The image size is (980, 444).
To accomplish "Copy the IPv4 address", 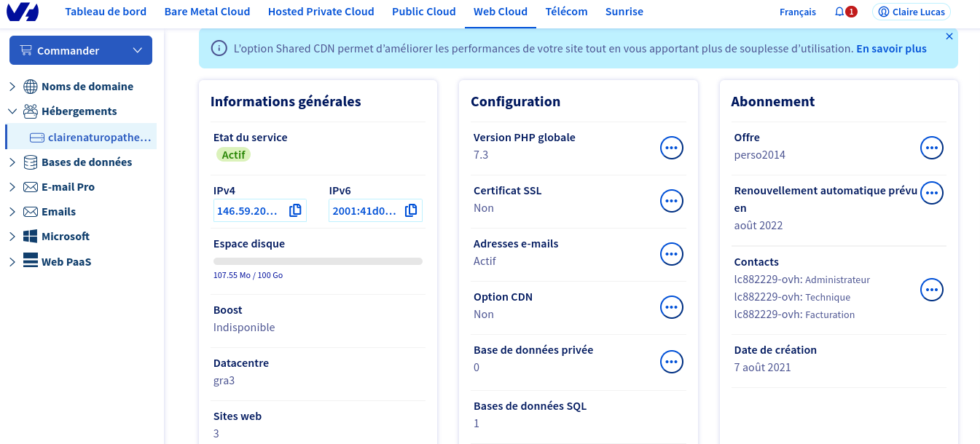I will (x=295, y=210).
